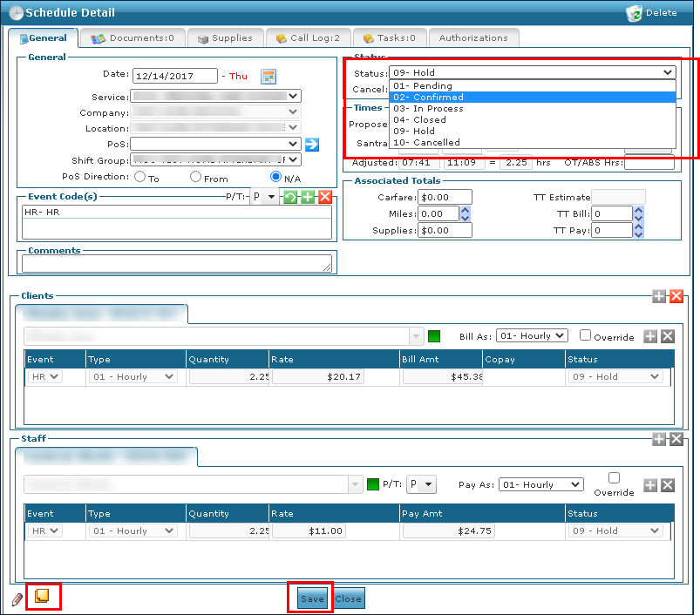Viewport: 700px width, 615px height.
Task: Click the green square in Clients row
Action: tap(434, 336)
